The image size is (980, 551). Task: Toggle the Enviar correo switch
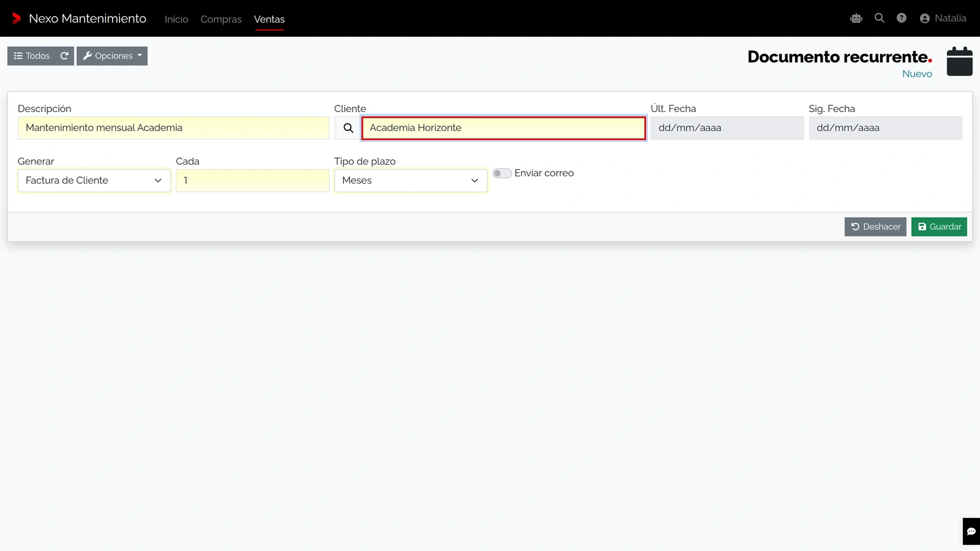pyautogui.click(x=502, y=173)
